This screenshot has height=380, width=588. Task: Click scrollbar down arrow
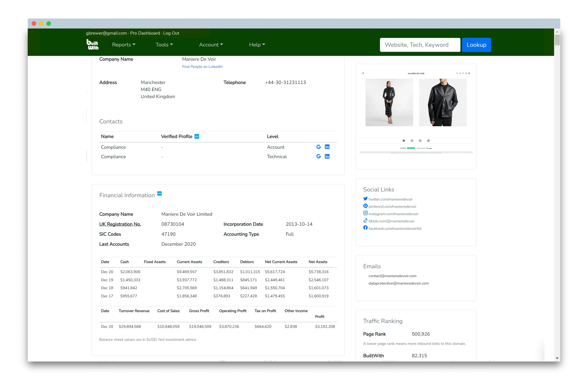557,358
